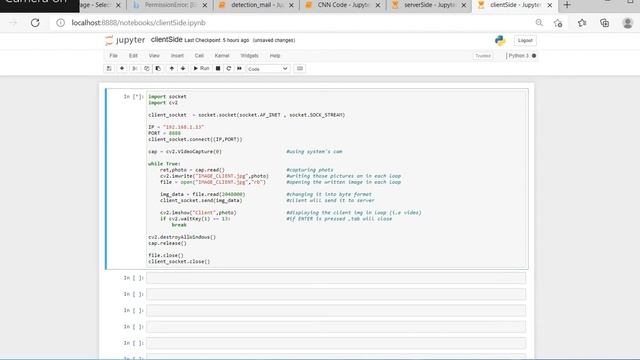
Task: Open the cell type dropdown showing Code
Action: [268, 69]
